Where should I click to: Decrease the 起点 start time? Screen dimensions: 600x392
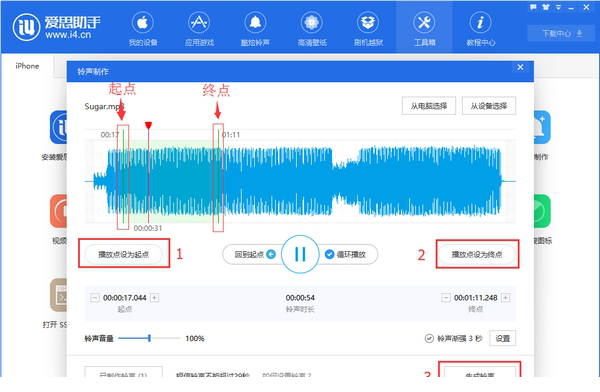[95, 297]
